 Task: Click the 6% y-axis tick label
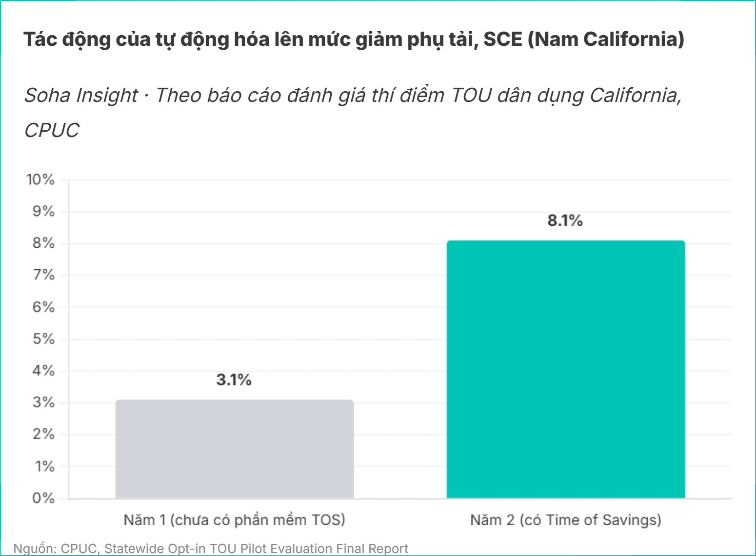(x=43, y=307)
